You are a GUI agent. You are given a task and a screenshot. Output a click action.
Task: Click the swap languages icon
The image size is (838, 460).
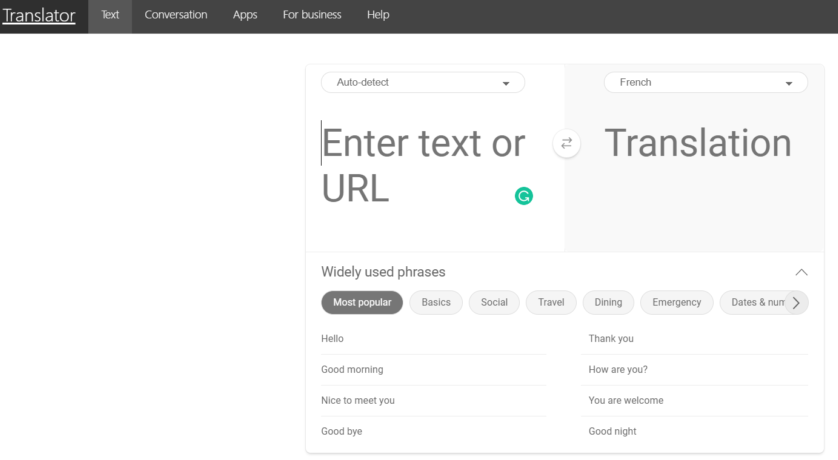click(x=567, y=143)
